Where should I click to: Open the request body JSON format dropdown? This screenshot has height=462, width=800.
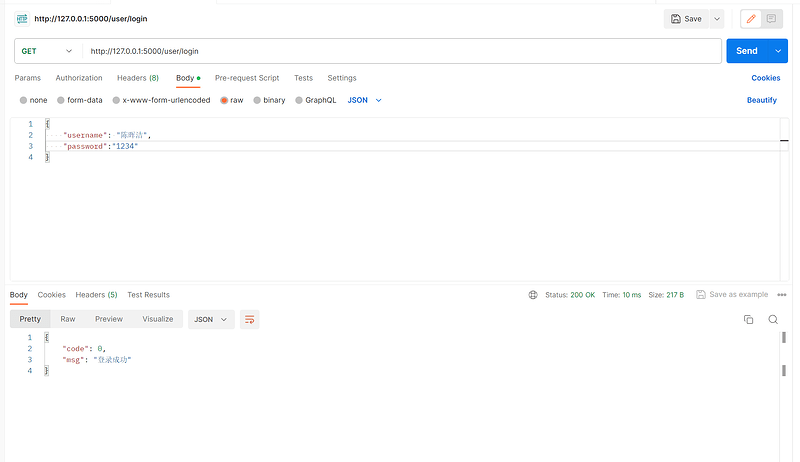[364, 100]
